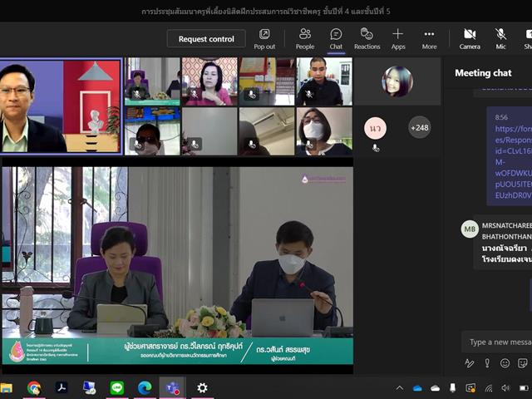532x399 pixels.
Task: Select the masked woman participant video tile
Action: [324, 131]
